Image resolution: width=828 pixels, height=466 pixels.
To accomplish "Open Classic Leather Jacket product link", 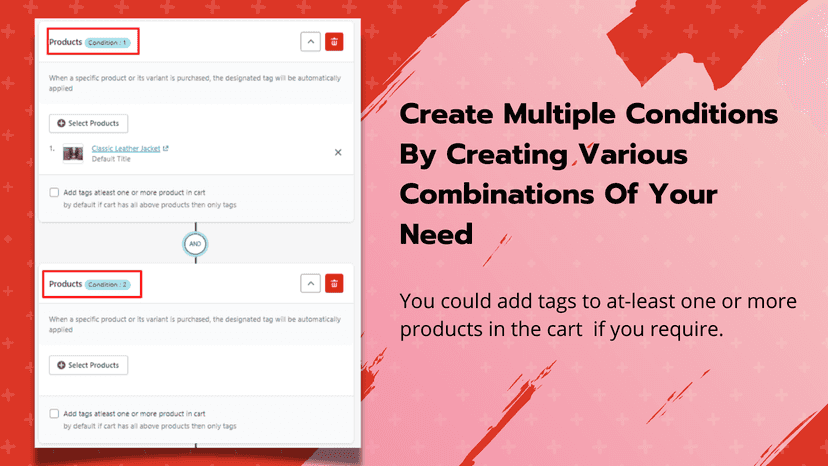I will point(126,148).
